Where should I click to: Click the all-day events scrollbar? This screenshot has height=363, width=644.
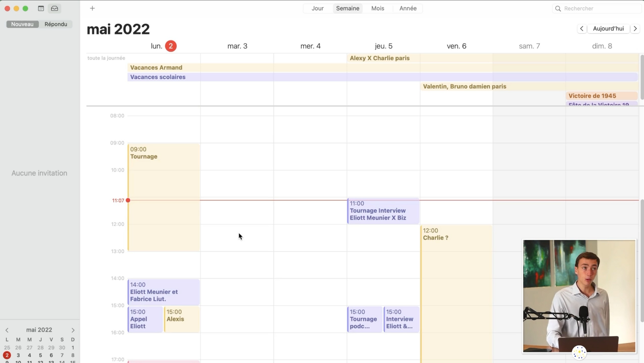pyautogui.click(x=642, y=77)
